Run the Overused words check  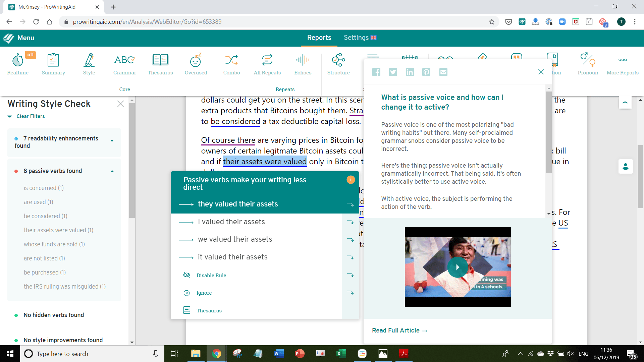pos(196,64)
